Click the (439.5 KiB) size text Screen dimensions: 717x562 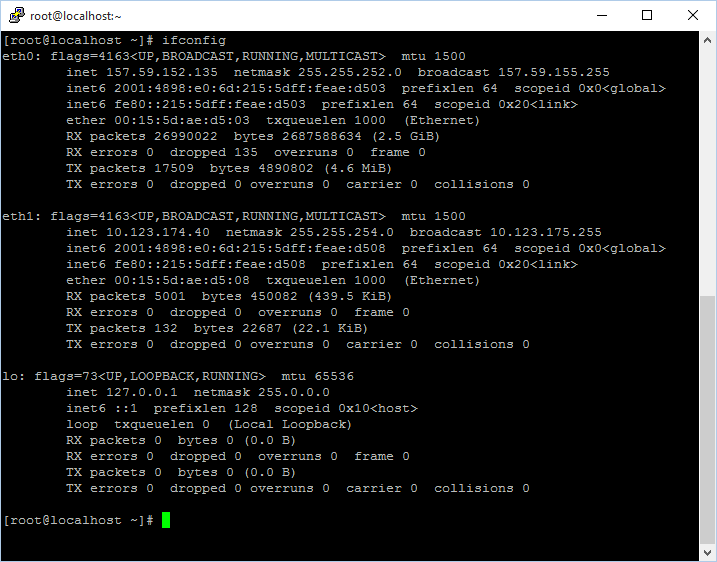(350, 296)
